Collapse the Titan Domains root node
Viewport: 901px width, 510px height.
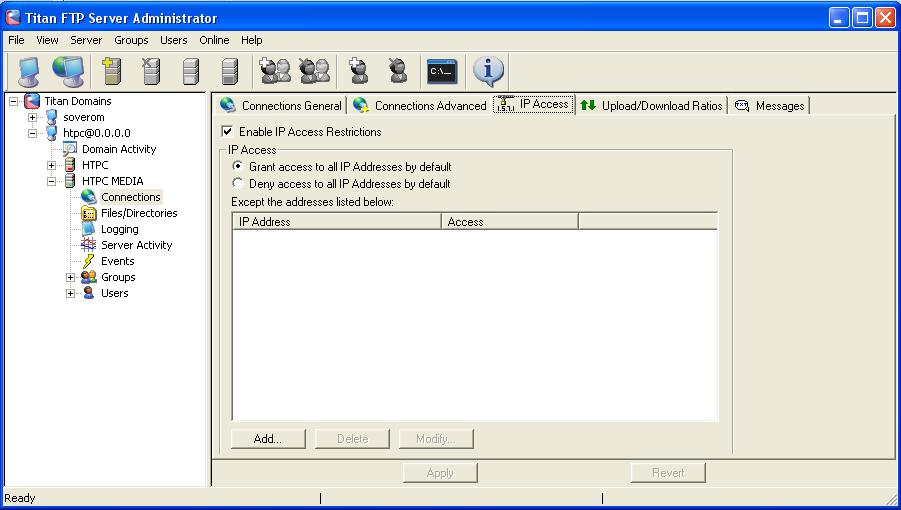point(14,101)
